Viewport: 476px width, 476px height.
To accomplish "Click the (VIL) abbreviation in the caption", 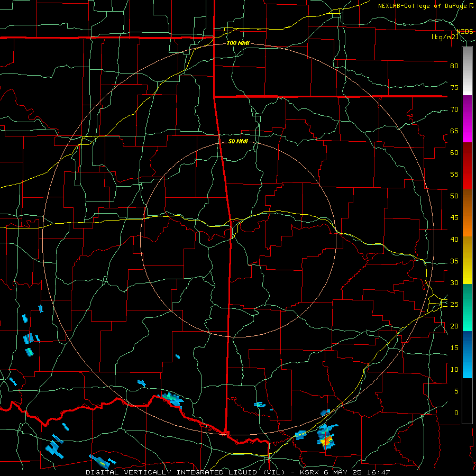I will click(x=273, y=472).
